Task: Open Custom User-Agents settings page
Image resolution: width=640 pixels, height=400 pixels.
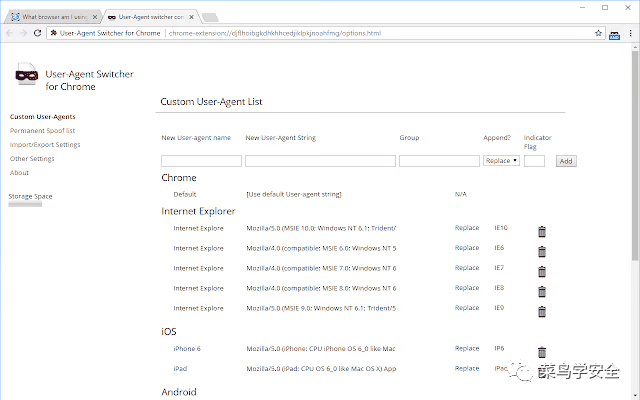Action: 42,117
